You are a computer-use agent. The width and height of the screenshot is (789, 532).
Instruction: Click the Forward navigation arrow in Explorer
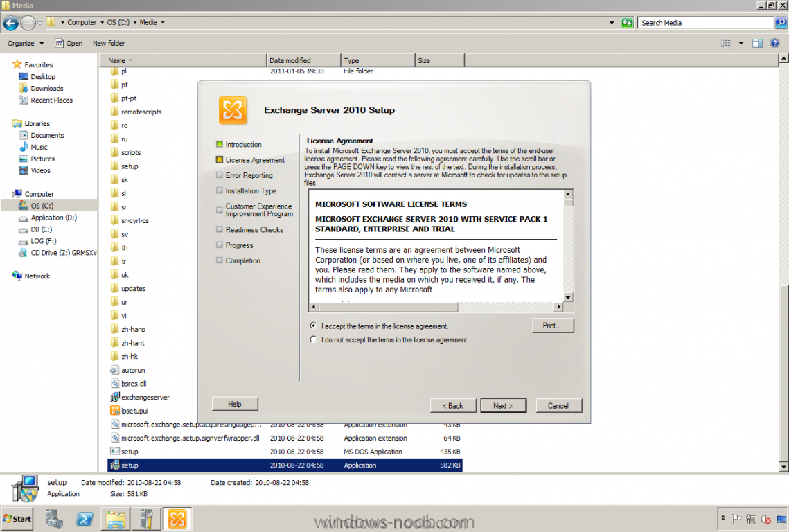(x=28, y=23)
